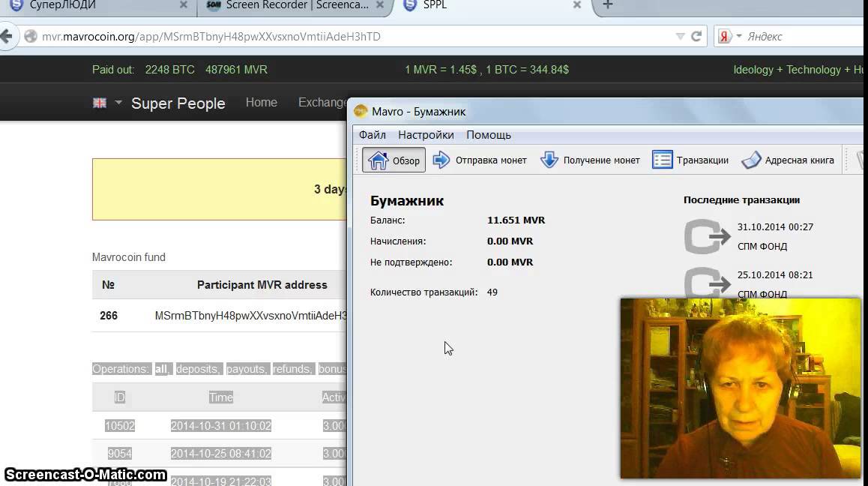Click transaction icon dated 31.10.2014 00:27
The image size is (868, 486).
[707, 237]
